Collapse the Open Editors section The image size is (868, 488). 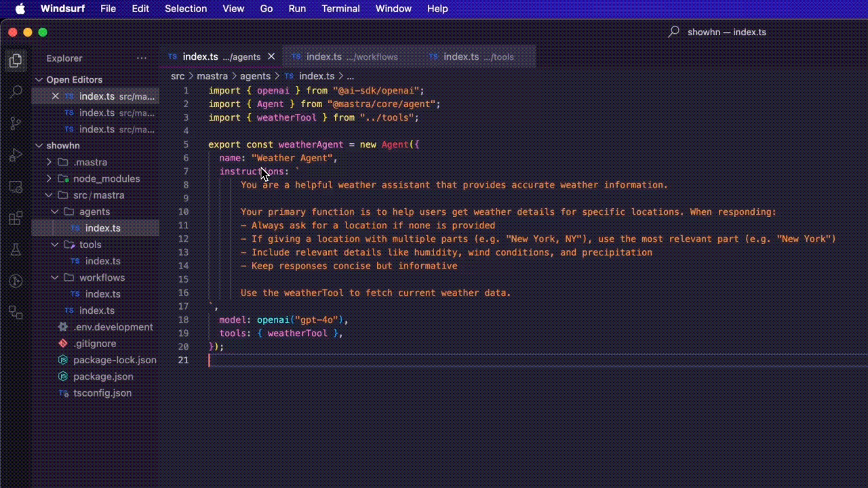pos(39,80)
